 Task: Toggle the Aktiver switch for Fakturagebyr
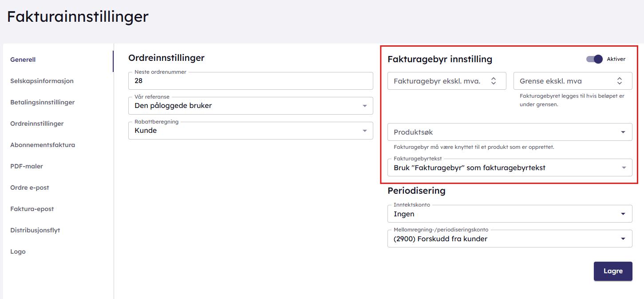[594, 59]
